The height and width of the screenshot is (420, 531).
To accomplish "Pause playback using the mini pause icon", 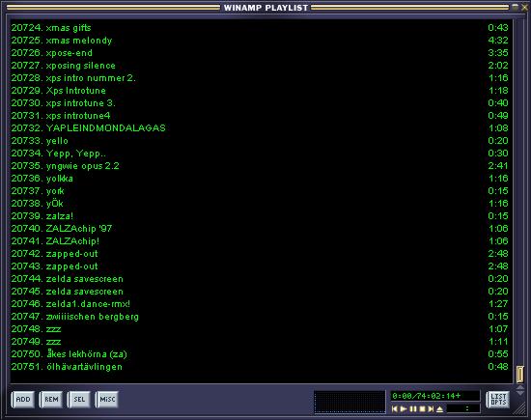I will pyautogui.click(x=413, y=408).
